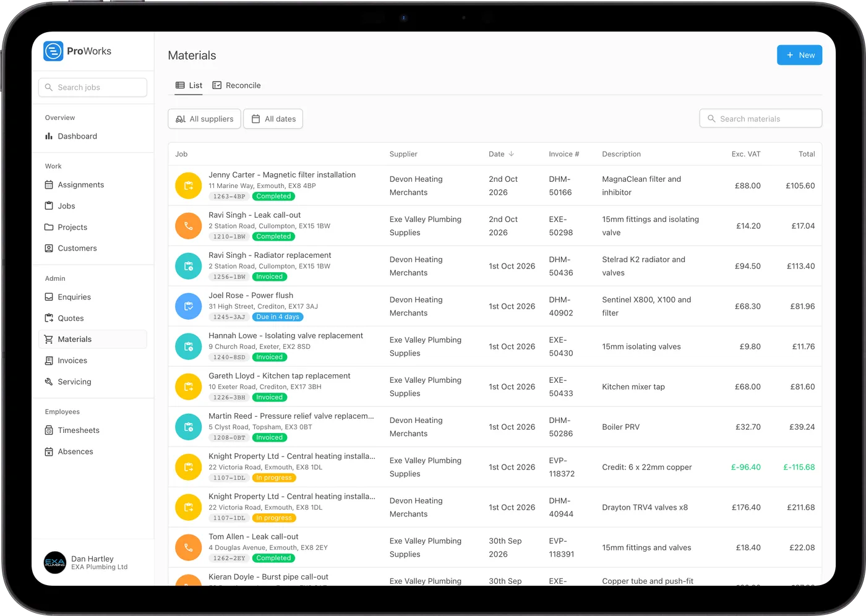Select the List tab
Screen dimensions: 866x616
tap(189, 85)
